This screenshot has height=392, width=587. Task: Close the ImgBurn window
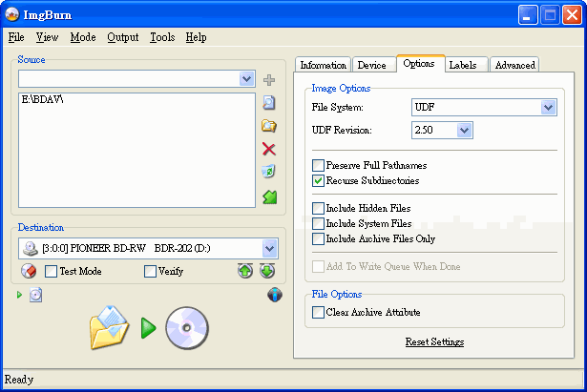(x=572, y=15)
